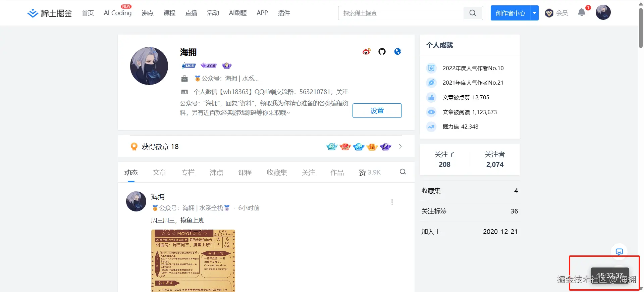The height and width of the screenshot is (292, 644).
Task: Switch to the 作品 profile tab
Action: pos(337,173)
